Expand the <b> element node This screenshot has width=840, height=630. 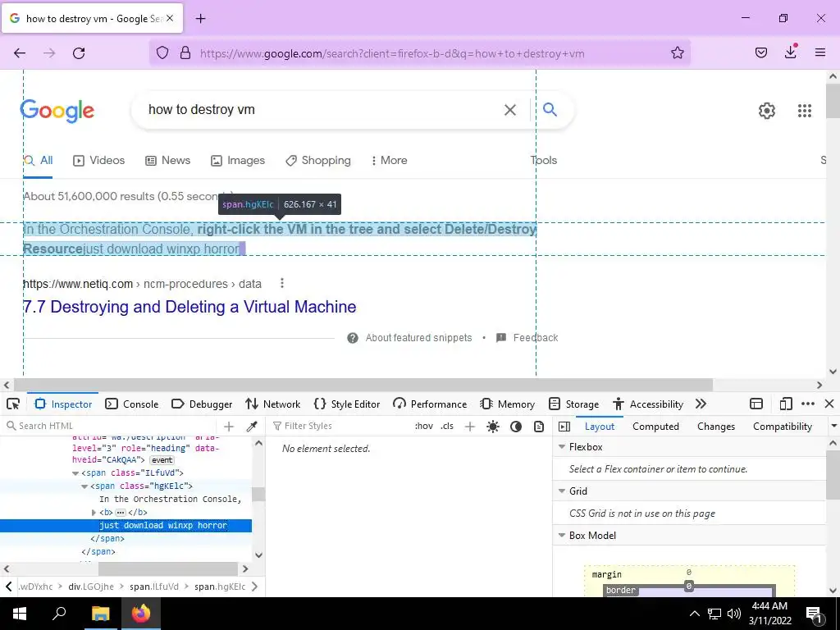coord(94,513)
